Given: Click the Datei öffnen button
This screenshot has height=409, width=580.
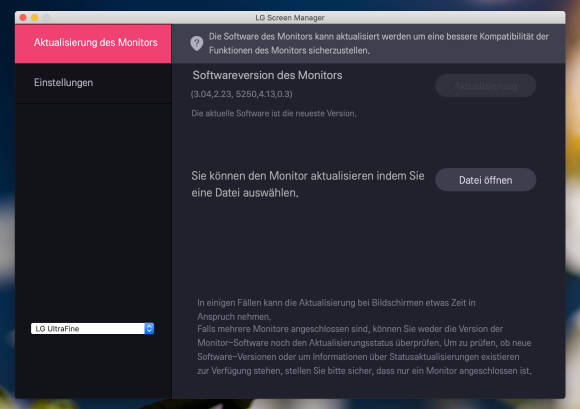Looking at the screenshot, I should pos(485,180).
